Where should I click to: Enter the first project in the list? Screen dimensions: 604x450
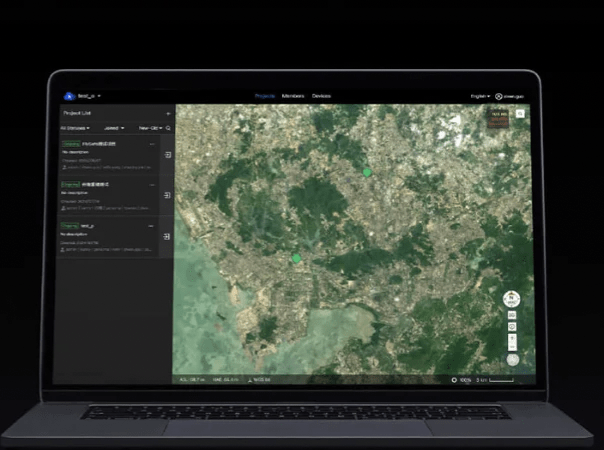coord(168,155)
